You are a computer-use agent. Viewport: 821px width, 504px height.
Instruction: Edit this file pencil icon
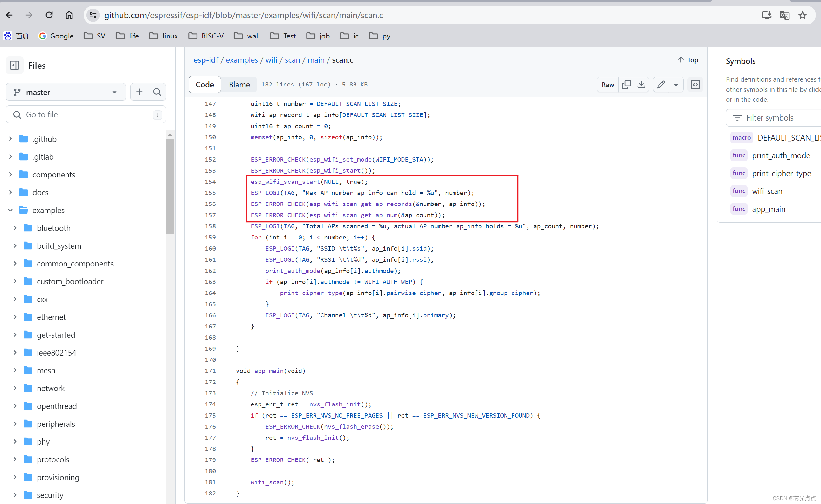[x=661, y=85]
